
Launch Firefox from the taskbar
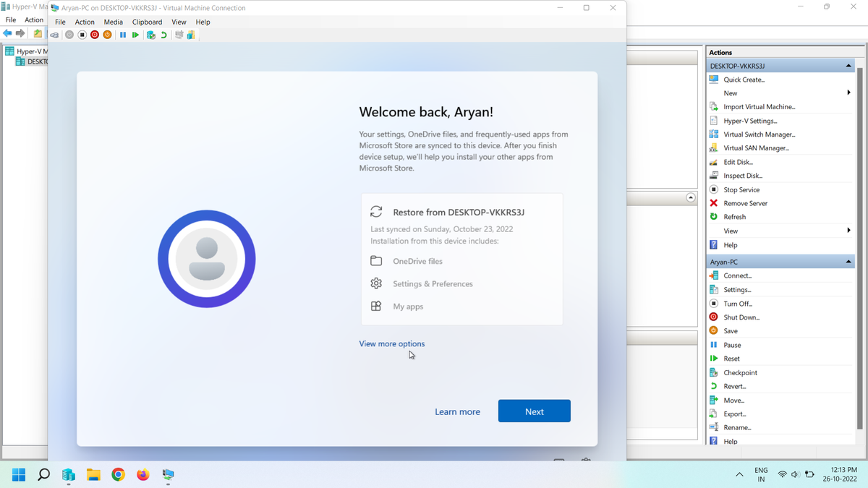click(142, 474)
